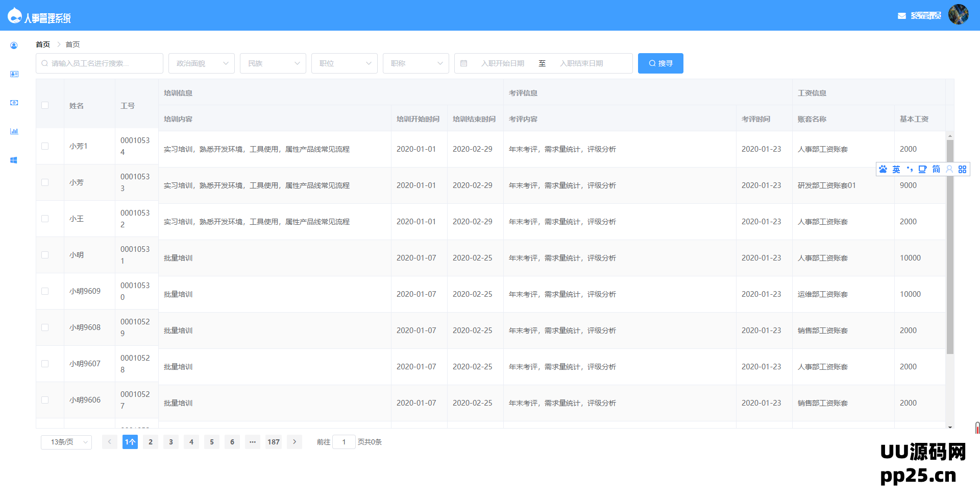980x495 pixels.
Task: Expand the 政治面貌 dropdown filter
Action: (x=202, y=63)
